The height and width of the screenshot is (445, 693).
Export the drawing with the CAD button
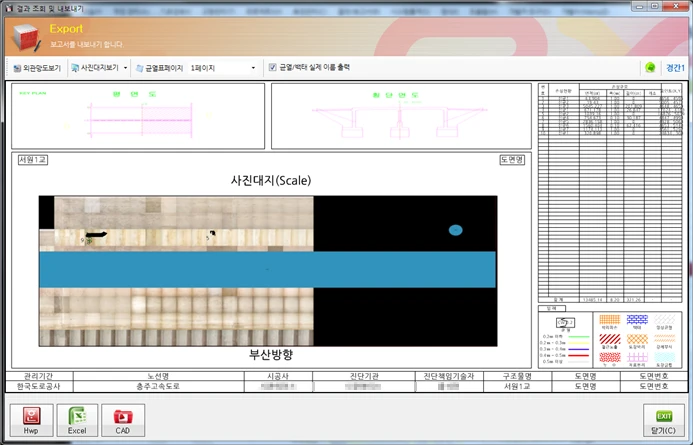123,420
